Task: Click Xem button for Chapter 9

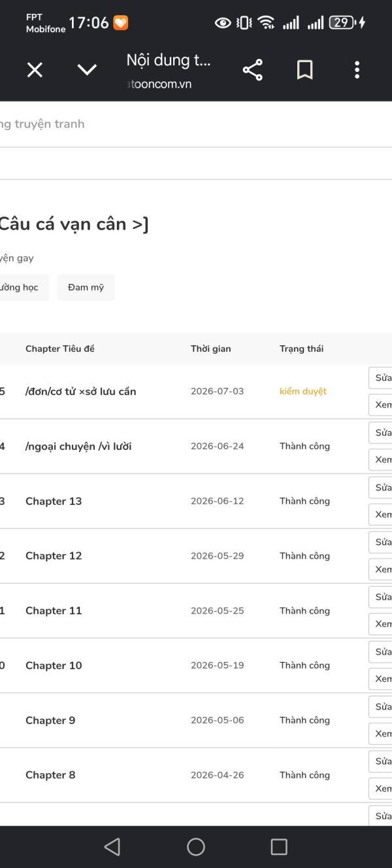Action: click(382, 734)
